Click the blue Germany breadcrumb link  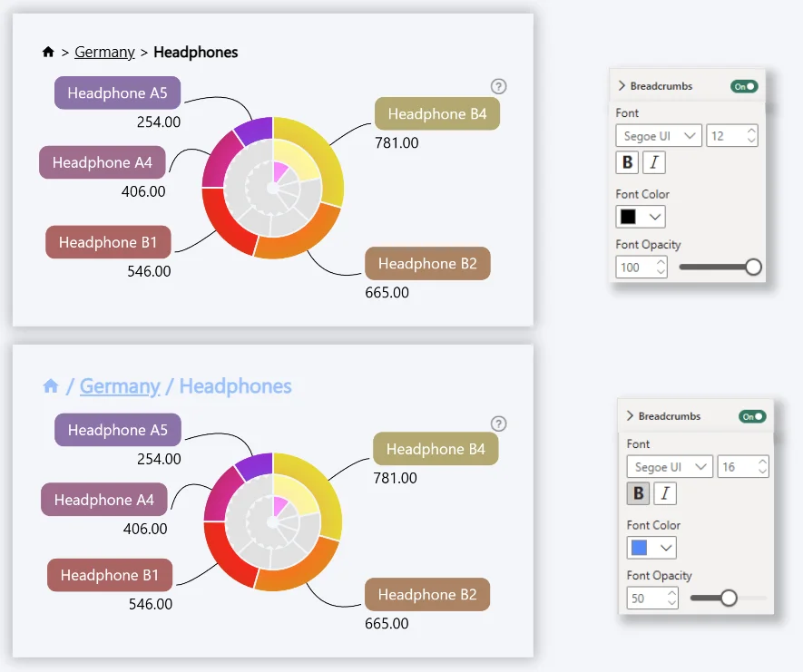(120, 386)
